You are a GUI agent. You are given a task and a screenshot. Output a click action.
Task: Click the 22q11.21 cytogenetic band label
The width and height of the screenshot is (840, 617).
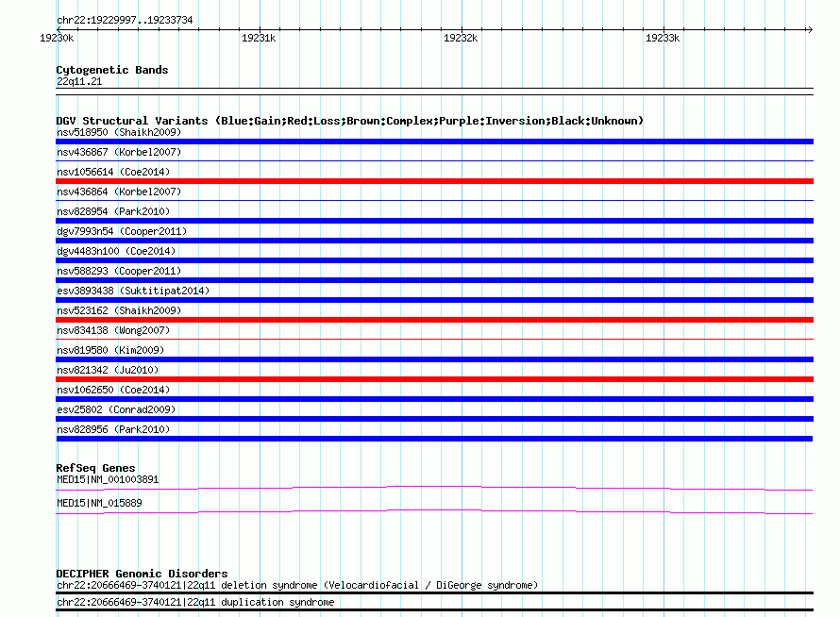coord(79,81)
